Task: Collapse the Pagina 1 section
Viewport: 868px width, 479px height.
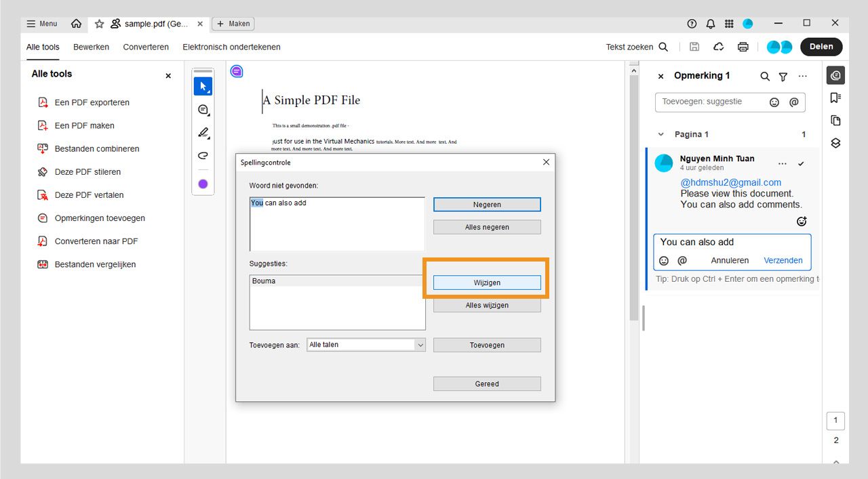Action: point(661,134)
